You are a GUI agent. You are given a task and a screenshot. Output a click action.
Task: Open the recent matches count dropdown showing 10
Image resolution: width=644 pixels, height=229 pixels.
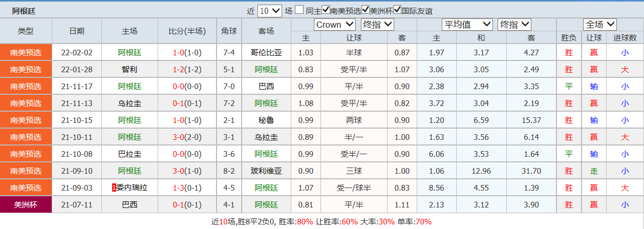coord(270,11)
